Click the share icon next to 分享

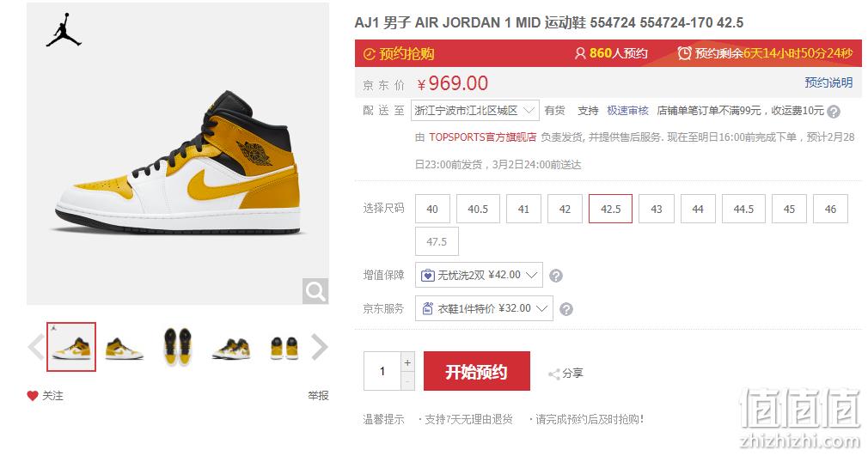pos(553,374)
